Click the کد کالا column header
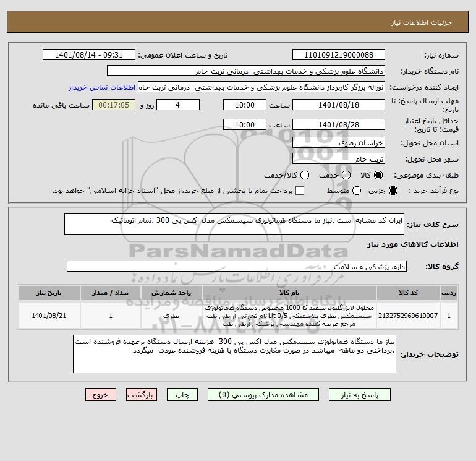 click(408, 293)
